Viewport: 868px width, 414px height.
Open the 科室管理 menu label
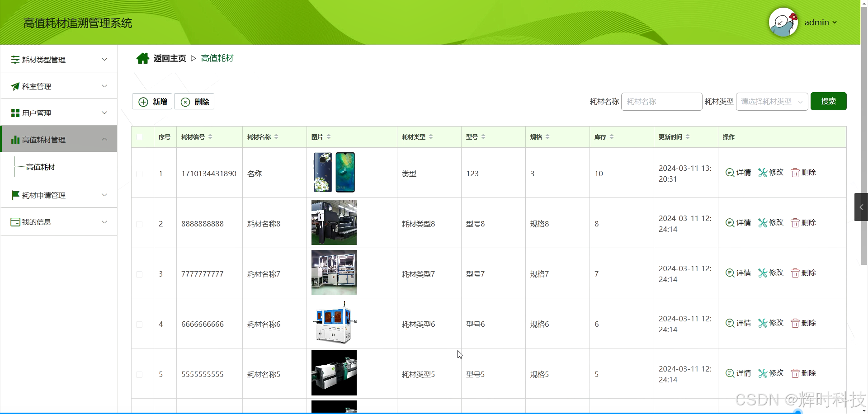click(37, 86)
